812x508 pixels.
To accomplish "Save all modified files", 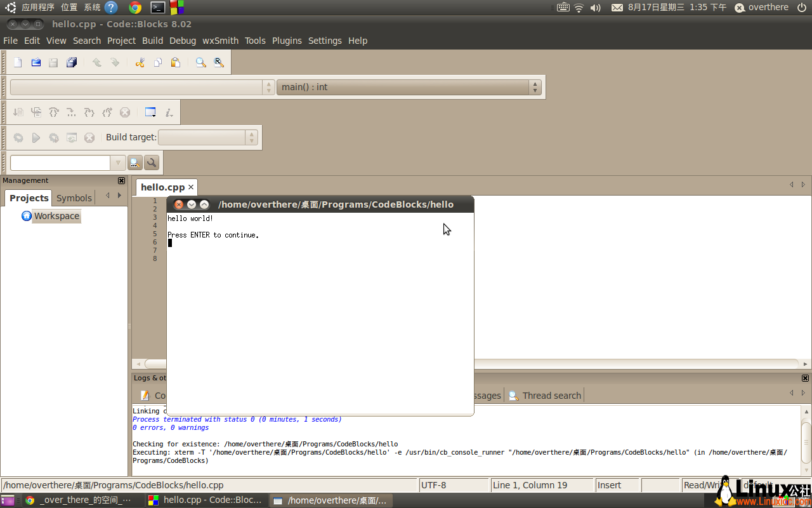I will [70, 62].
